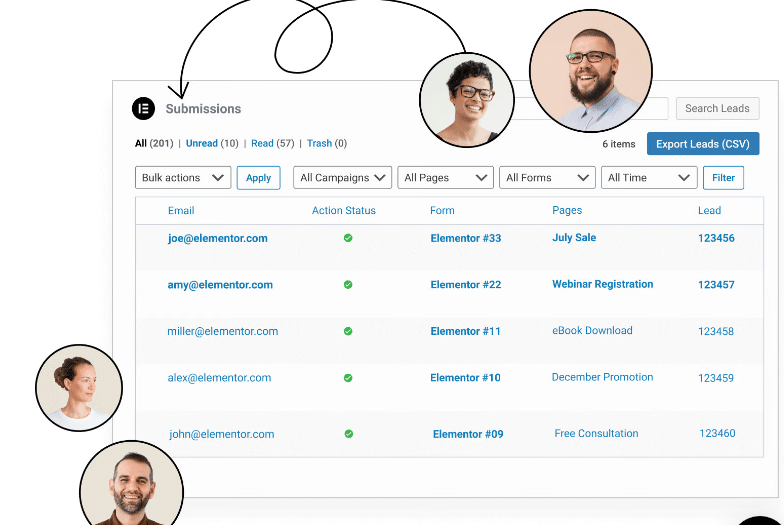This screenshot has height=525, width=784.
Task: Click the curly-haired woman with glasses avatar
Action: coord(467,100)
